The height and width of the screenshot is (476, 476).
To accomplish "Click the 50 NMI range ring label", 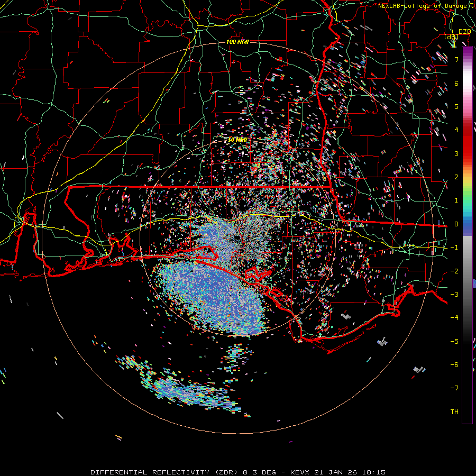I will pyautogui.click(x=237, y=140).
